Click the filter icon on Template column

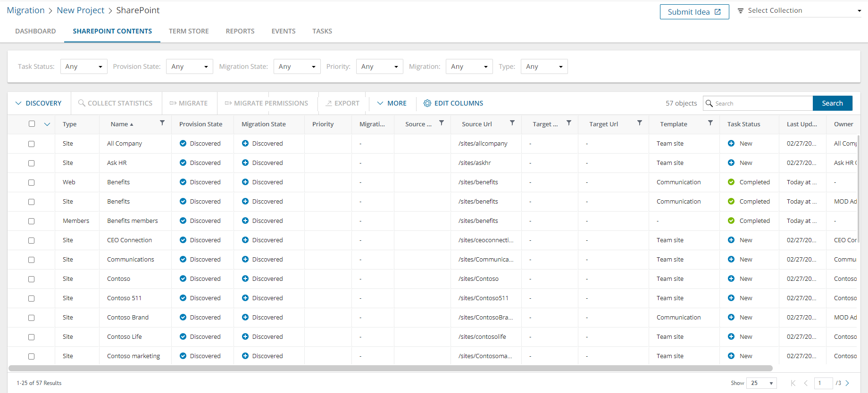[x=710, y=123]
